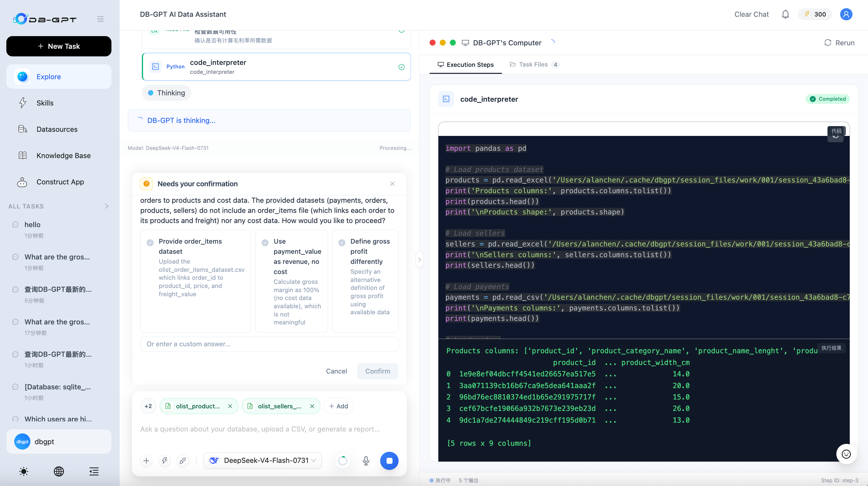Screen dimensions: 868x486
Task: Click the bottom sidebar collapse icon
Action: coord(94,471)
